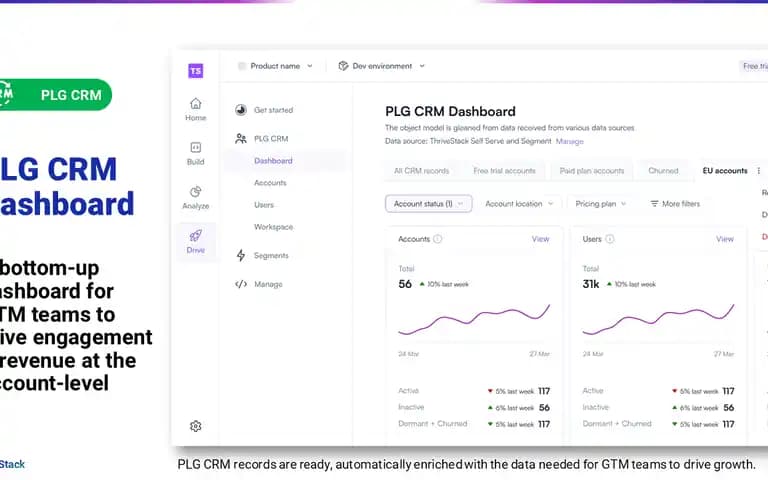Image resolution: width=768 pixels, height=480 pixels.
Task: Click the Get started progress icon
Action: [240, 110]
